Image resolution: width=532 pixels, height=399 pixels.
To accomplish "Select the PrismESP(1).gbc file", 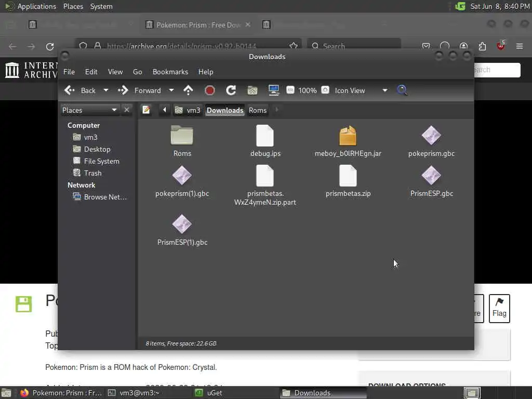I will coord(182,224).
